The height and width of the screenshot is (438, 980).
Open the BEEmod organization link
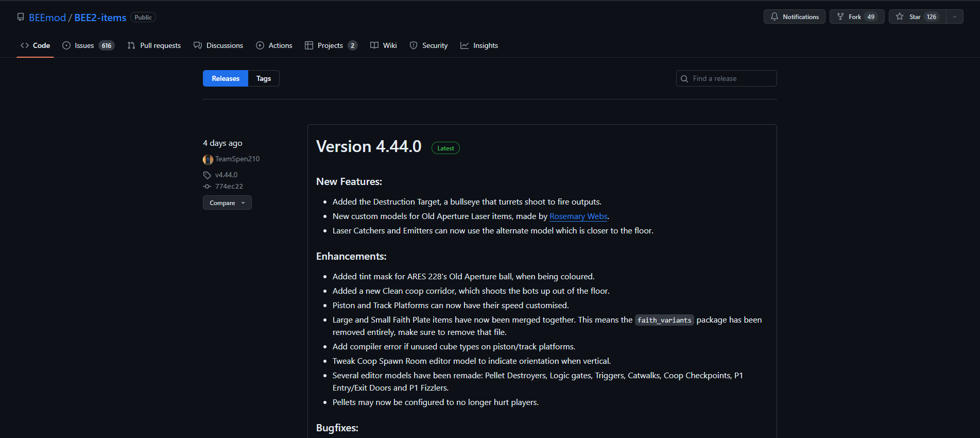(x=47, y=18)
